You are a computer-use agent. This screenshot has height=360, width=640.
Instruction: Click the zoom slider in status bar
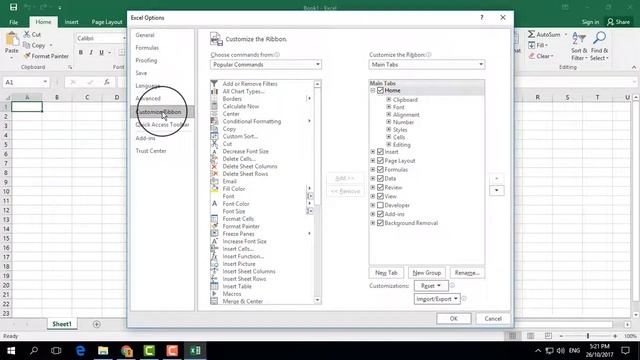point(588,336)
